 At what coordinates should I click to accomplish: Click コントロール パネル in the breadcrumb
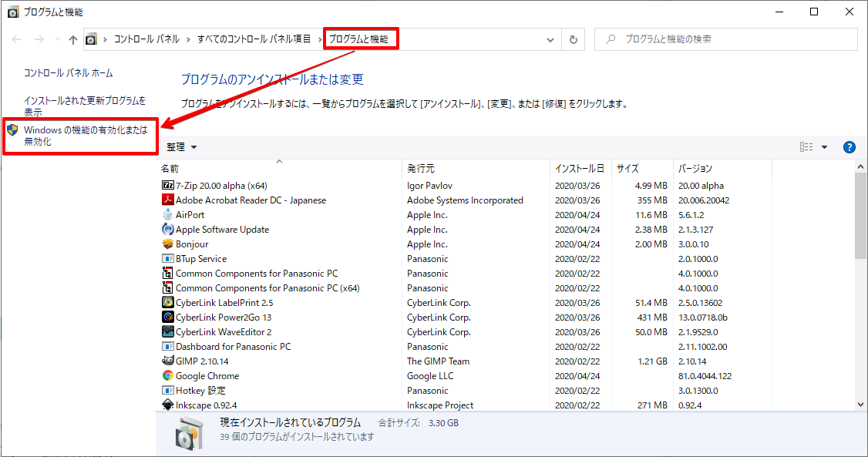(x=146, y=39)
